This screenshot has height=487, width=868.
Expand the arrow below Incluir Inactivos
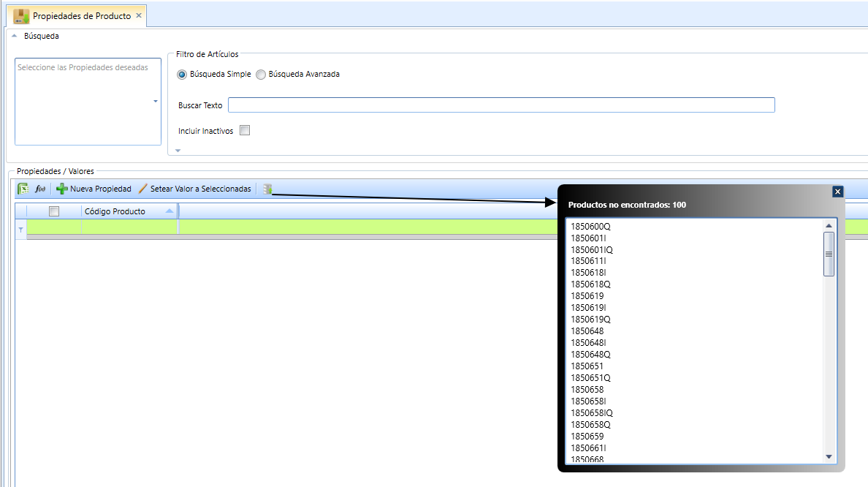tap(178, 150)
